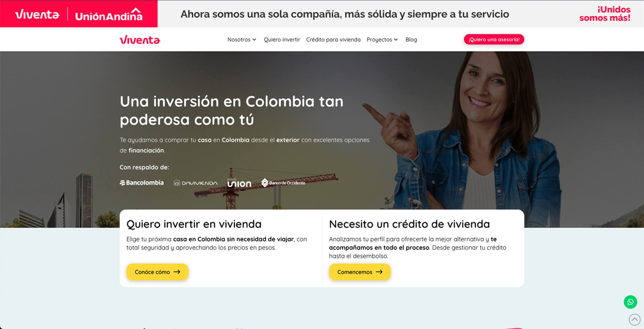
Task: Click the Viventa logo in navbar
Action: click(140, 40)
